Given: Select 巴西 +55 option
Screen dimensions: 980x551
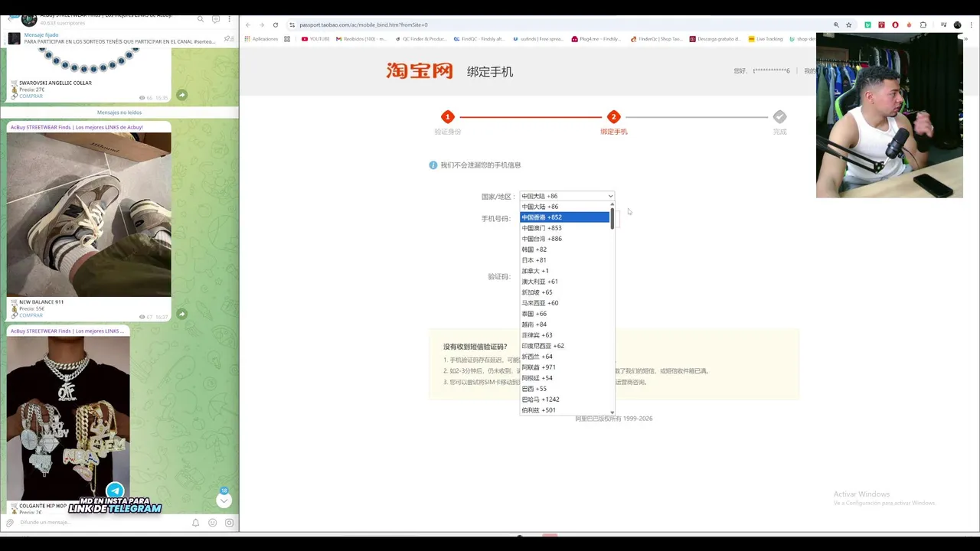Looking at the screenshot, I should point(565,389).
